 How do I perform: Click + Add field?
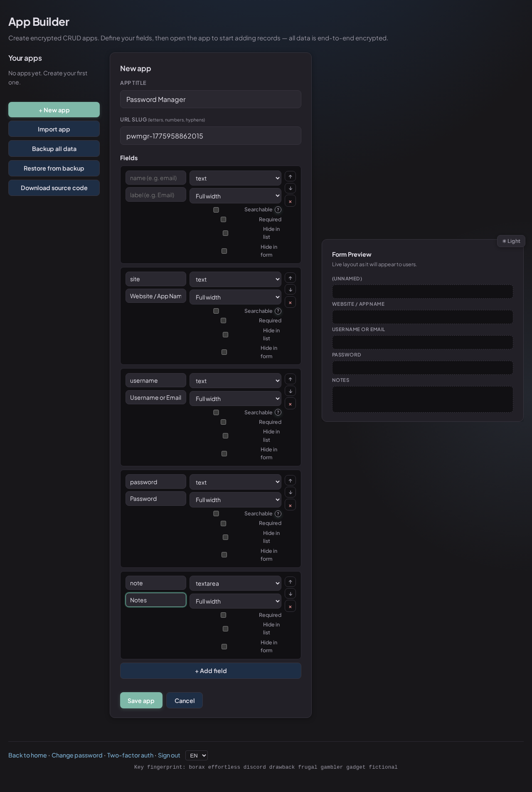pos(211,671)
